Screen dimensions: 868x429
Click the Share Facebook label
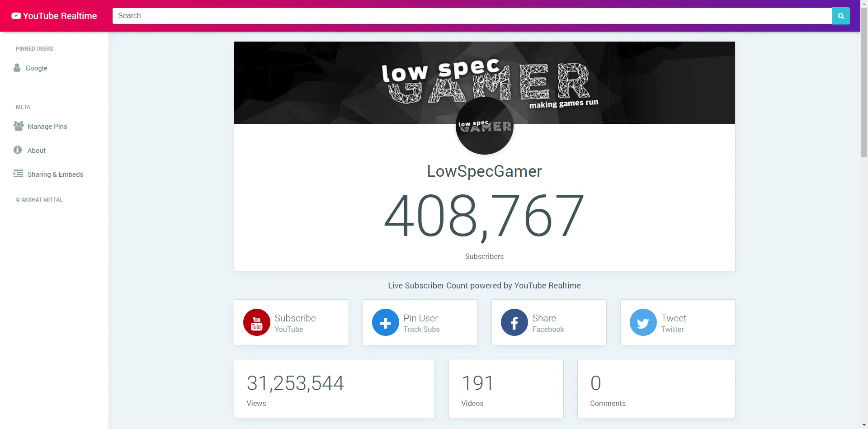548,323
